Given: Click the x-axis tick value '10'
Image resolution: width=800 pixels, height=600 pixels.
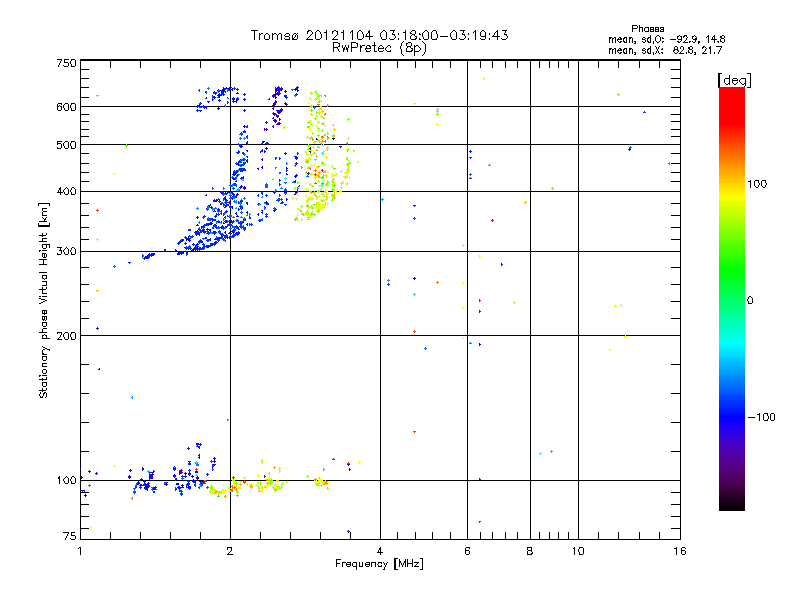Looking at the screenshot, I should pos(578,551).
